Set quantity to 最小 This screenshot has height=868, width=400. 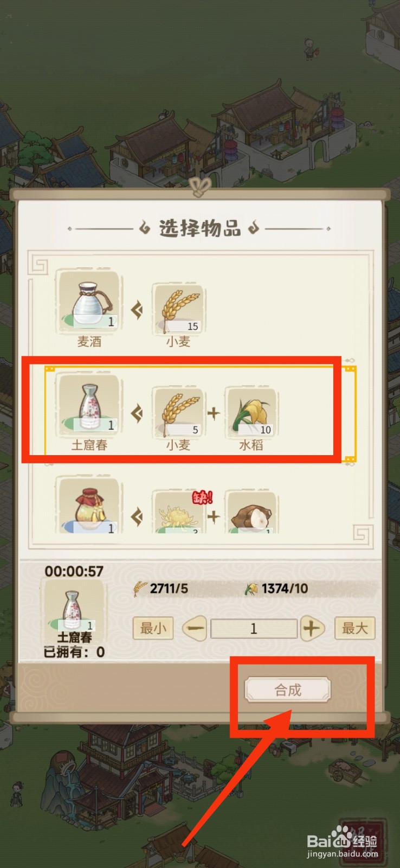pos(153,628)
